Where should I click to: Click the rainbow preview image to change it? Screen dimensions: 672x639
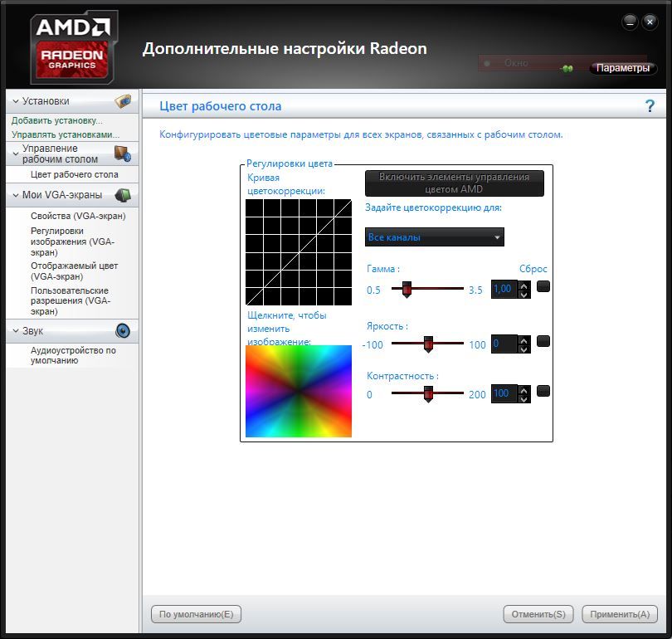pyautogui.click(x=299, y=392)
